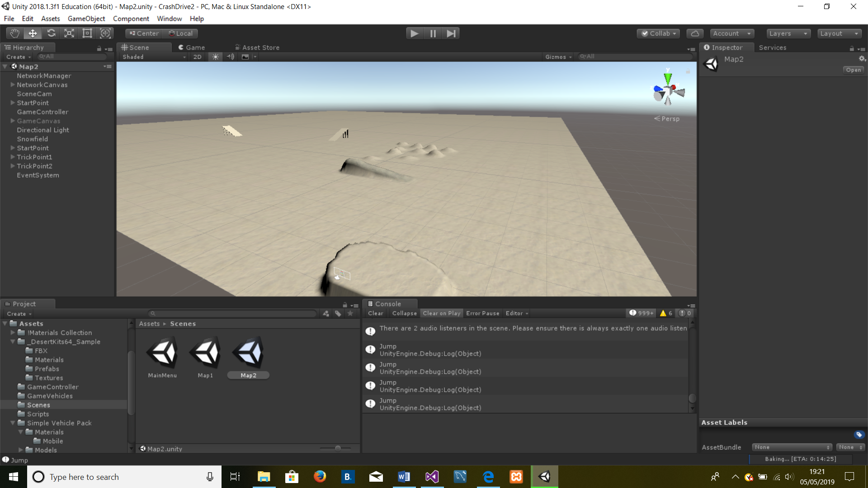The image size is (868, 488).
Task: Open Console Editor dropdown
Action: tap(517, 313)
